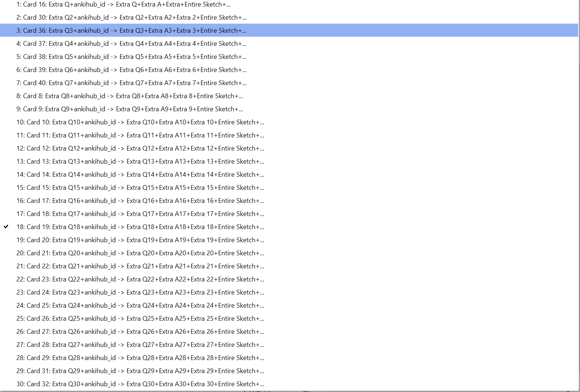Pick entry 10: Card 10 Extra Q10
The width and height of the screenshot is (580, 392).
click(x=140, y=122)
